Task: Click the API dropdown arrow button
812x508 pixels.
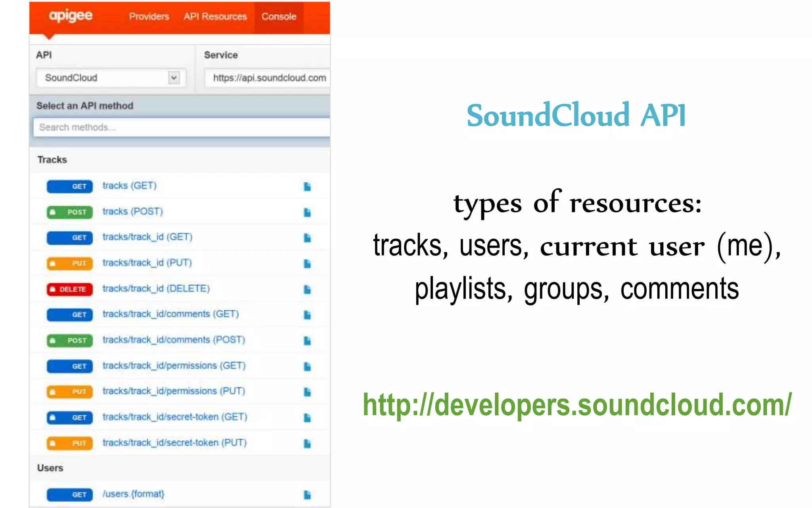Action: [x=174, y=78]
